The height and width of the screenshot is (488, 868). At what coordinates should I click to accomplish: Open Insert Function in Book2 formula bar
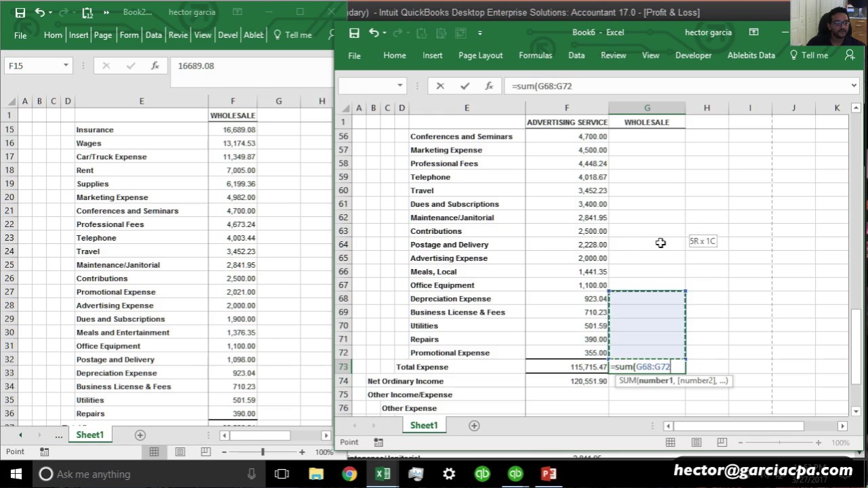[x=155, y=66]
